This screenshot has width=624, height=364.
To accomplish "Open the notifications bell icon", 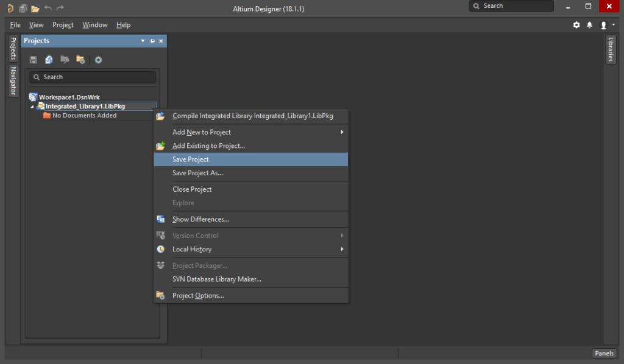I will coord(590,25).
